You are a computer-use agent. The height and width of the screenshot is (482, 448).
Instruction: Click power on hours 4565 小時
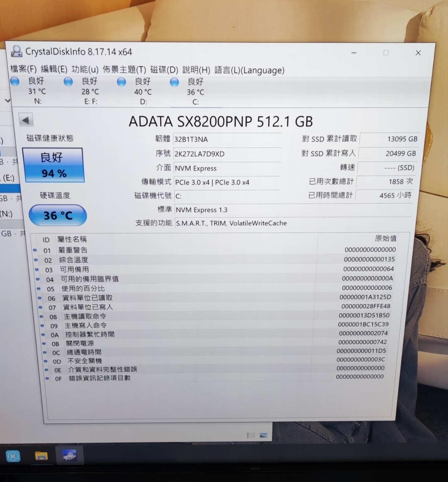point(385,195)
